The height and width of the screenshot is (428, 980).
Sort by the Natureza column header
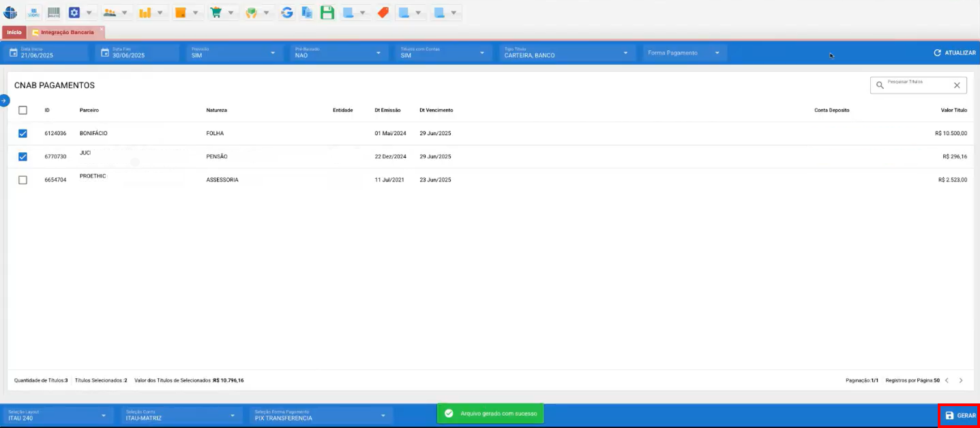(216, 110)
